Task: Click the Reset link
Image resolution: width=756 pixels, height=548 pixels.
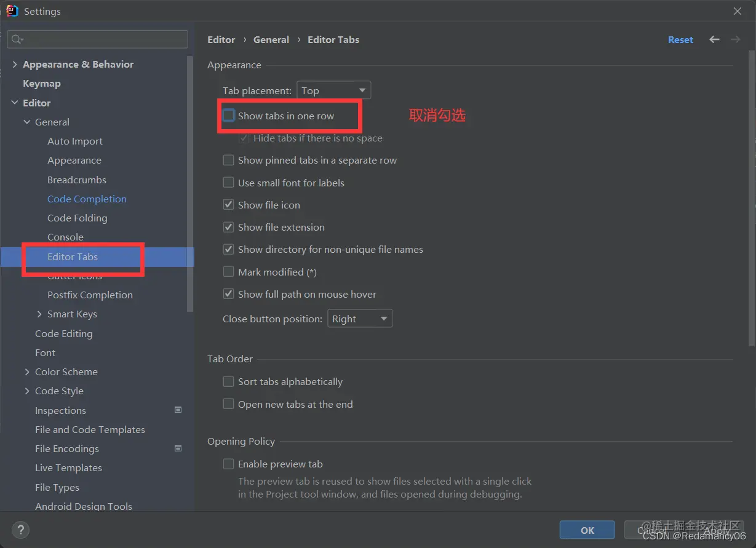Action: [680, 39]
